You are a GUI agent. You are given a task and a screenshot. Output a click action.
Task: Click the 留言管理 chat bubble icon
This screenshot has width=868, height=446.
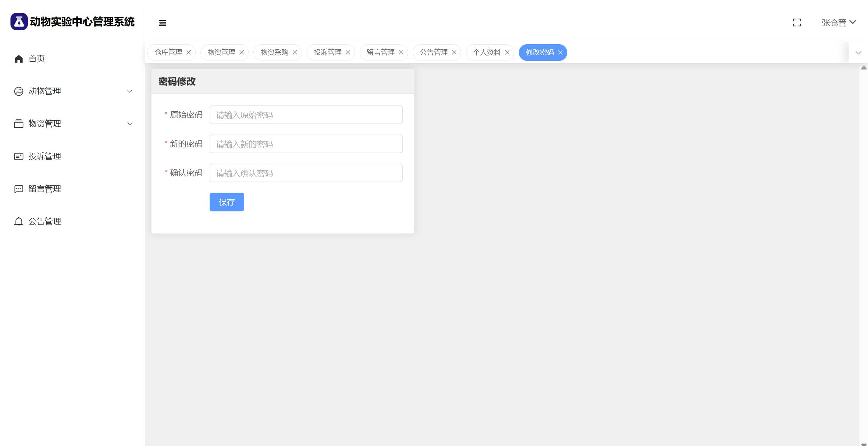19,189
